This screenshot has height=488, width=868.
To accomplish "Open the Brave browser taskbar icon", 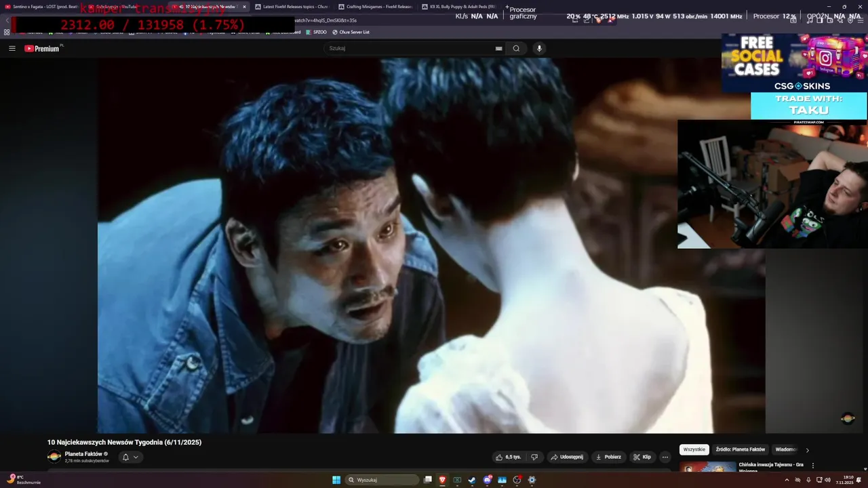I will pos(442,480).
